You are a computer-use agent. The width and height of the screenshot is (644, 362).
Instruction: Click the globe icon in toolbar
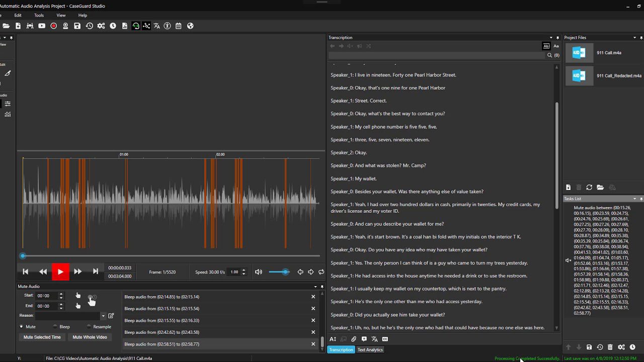tap(190, 26)
